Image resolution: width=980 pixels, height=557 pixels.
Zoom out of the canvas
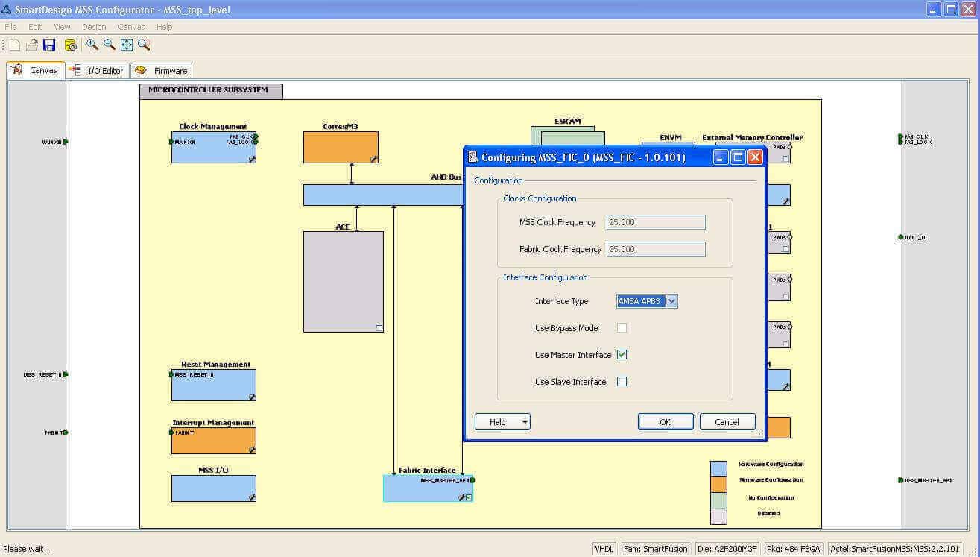pyautogui.click(x=110, y=45)
